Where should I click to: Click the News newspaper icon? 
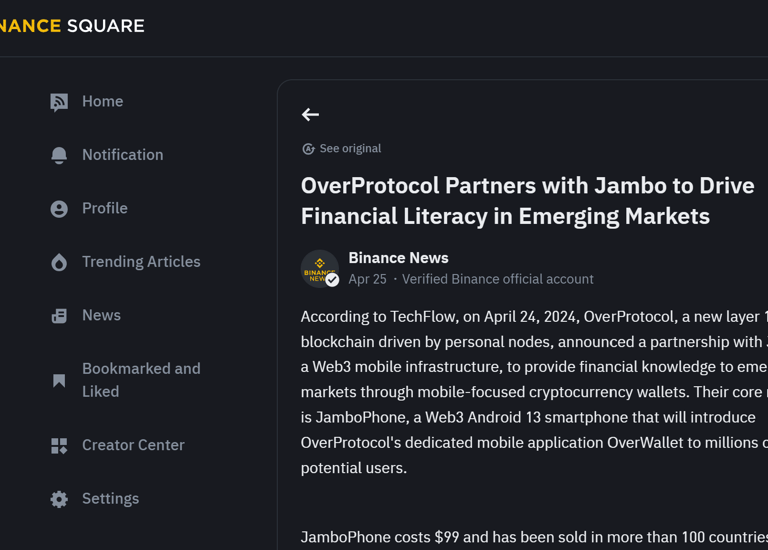pyautogui.click(x=59, y=316)
